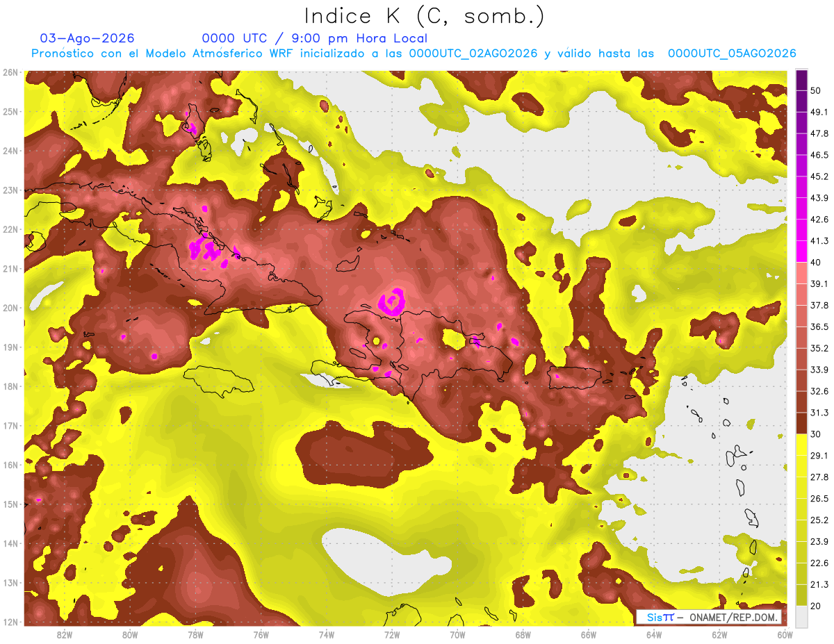Click the colorbar value "49.1"
This screenshot has height=644, width=834.
pyautogui.click(x=819, y=112)
